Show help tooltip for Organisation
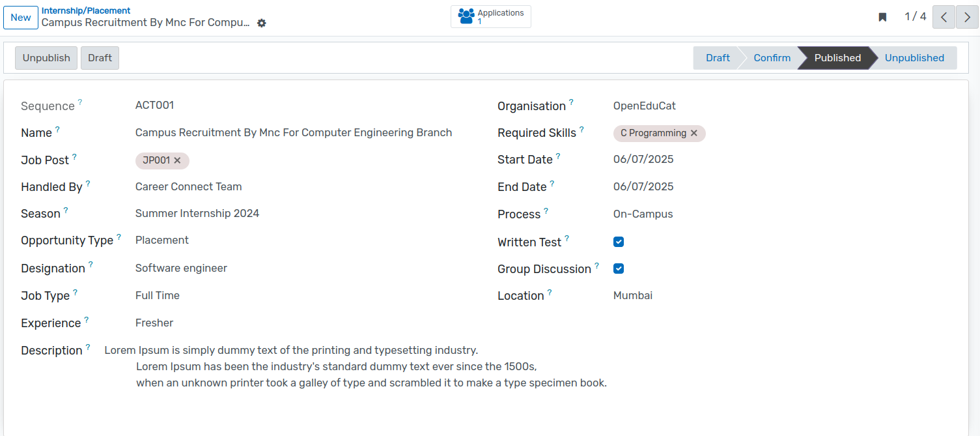 571,102
